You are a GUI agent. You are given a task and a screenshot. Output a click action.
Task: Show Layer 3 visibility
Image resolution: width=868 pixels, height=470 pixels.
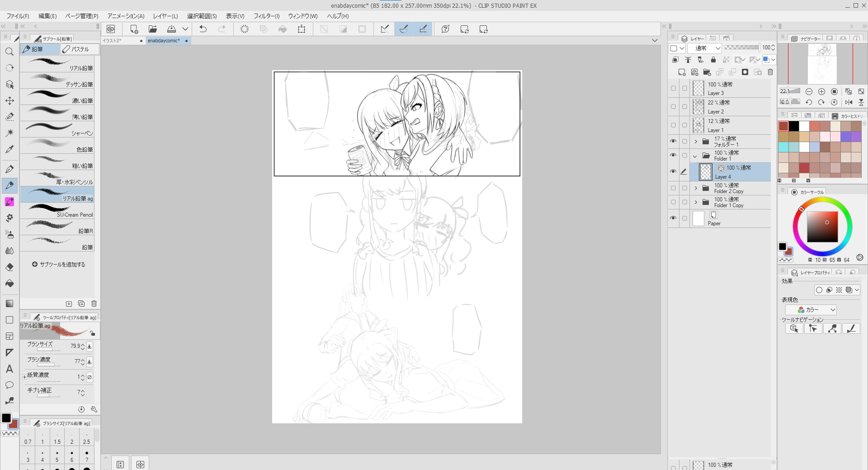pos(673,88)
